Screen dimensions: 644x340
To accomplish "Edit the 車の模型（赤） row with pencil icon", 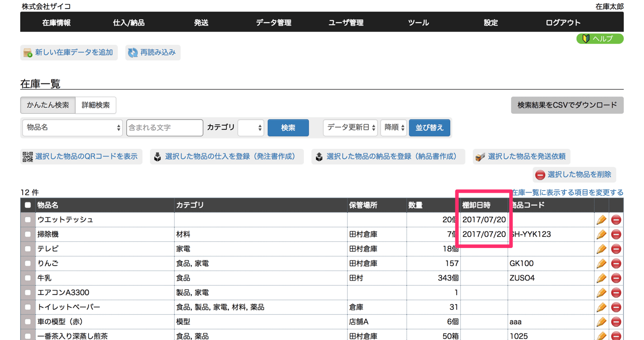I will click(x=601, y=322).
